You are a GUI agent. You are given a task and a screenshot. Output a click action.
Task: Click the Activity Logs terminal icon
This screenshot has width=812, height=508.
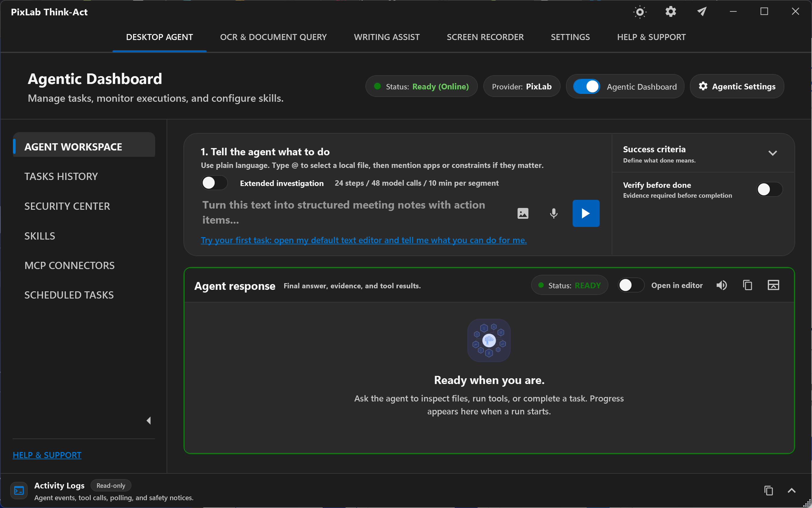click(x=19, y=491)
